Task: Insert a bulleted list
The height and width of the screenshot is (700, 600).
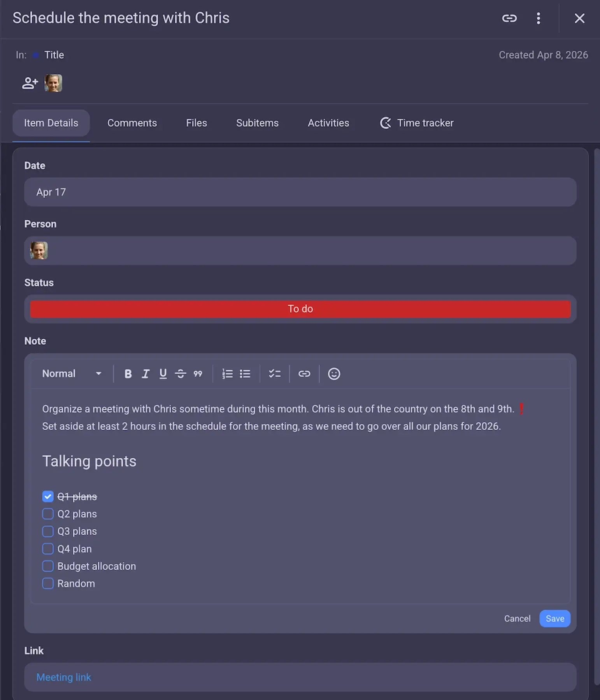Action: [245, 374]
